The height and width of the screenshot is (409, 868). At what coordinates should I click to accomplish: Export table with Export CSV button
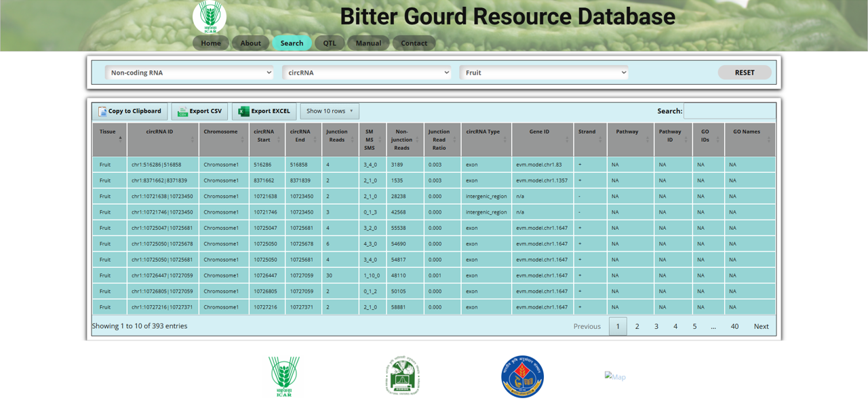pyautogui.click(x=199, y=111)
